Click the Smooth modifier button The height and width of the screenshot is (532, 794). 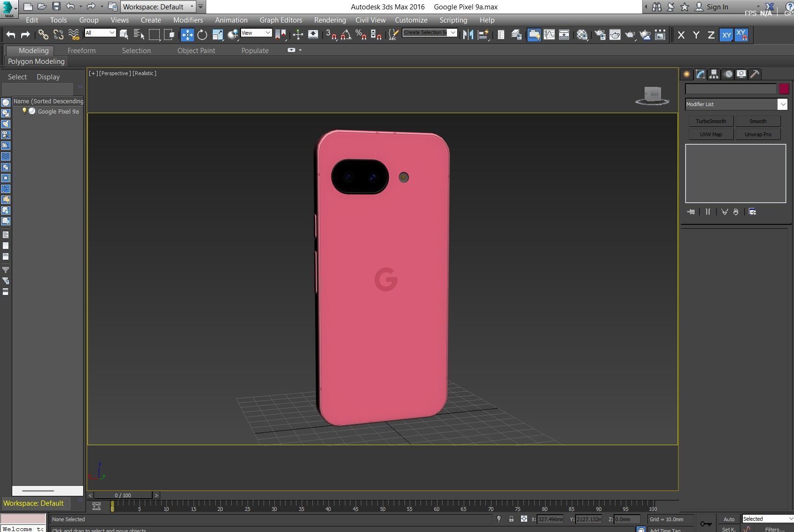pyautogui.click(x=758, y=121)
